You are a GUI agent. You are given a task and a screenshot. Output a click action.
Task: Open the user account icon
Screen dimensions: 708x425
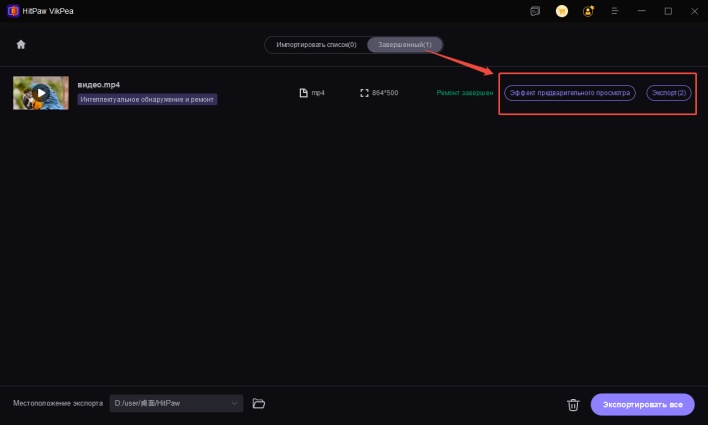tap(587, 11)
